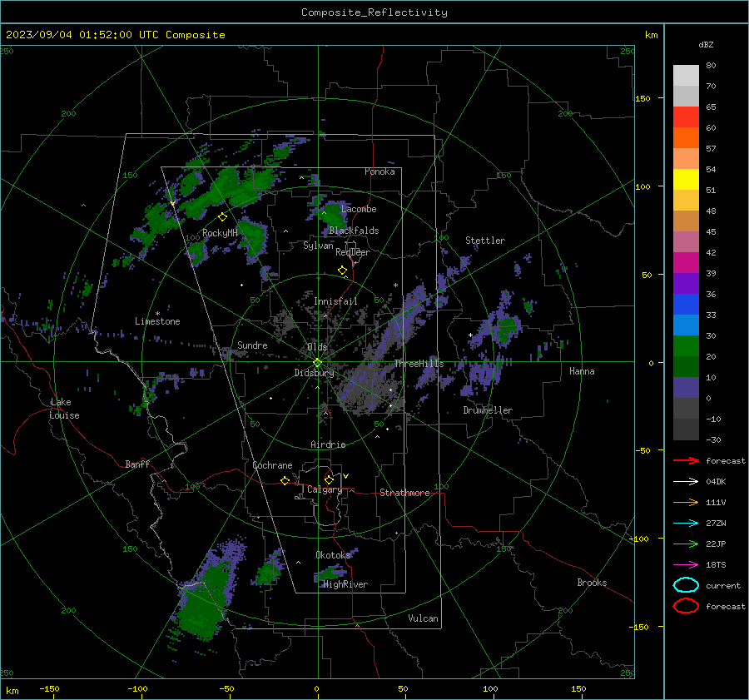Click the Didsbury city label

(314, 373)
